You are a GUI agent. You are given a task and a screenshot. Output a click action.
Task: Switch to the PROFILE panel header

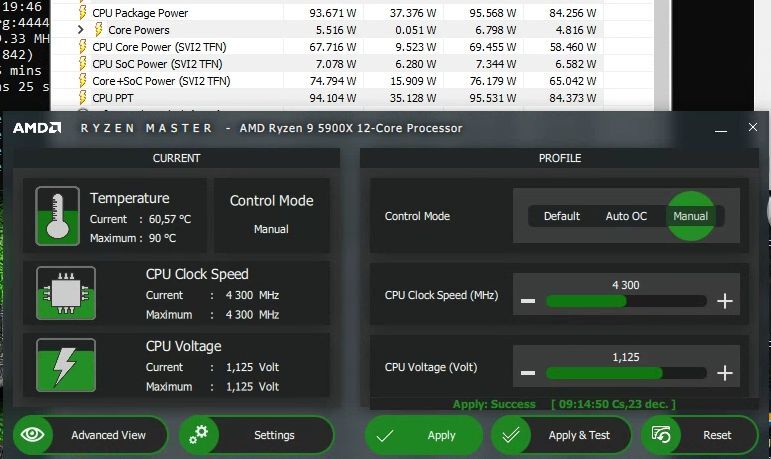tap(560, 158)
